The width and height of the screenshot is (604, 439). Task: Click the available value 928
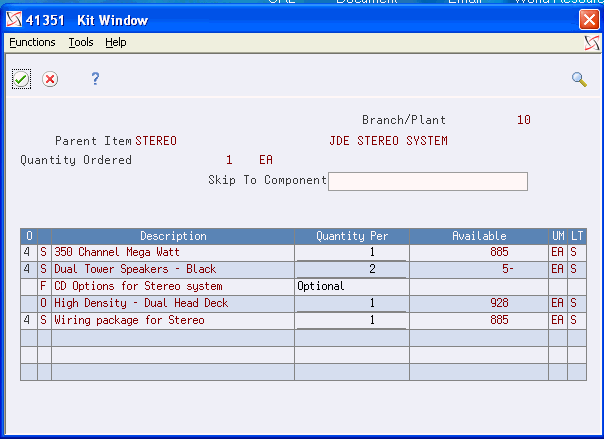pyautogui.click(x=499, y=303)
